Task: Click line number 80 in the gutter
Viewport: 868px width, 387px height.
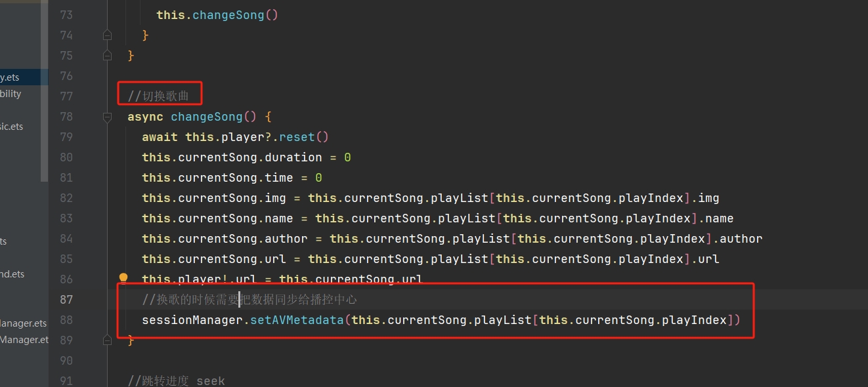Action: coord(66,157)
